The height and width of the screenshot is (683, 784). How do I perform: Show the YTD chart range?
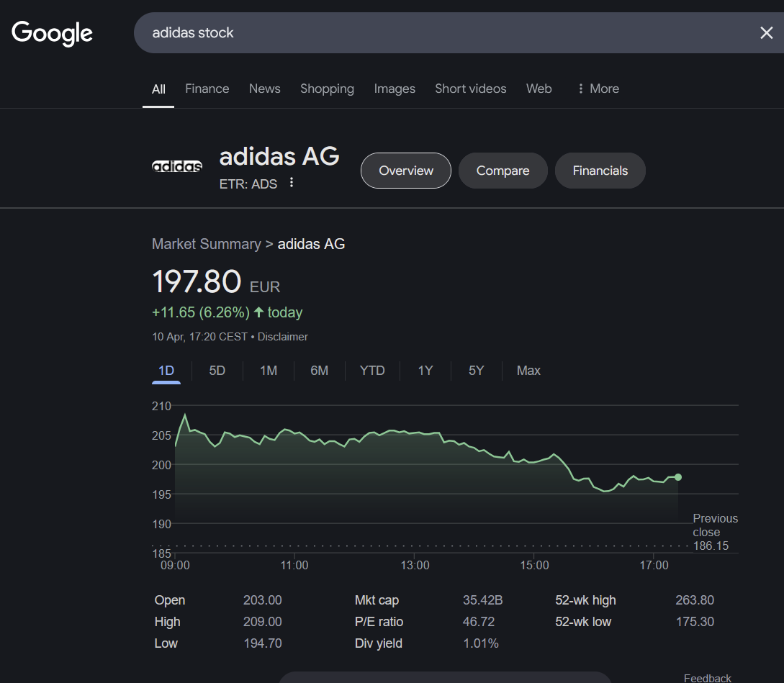tap(372, 371)
